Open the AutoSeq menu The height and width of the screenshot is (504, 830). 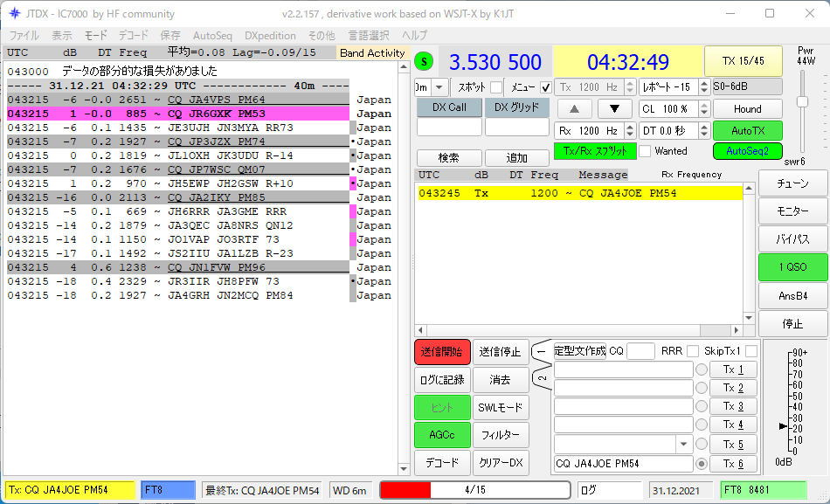(212, 36)
